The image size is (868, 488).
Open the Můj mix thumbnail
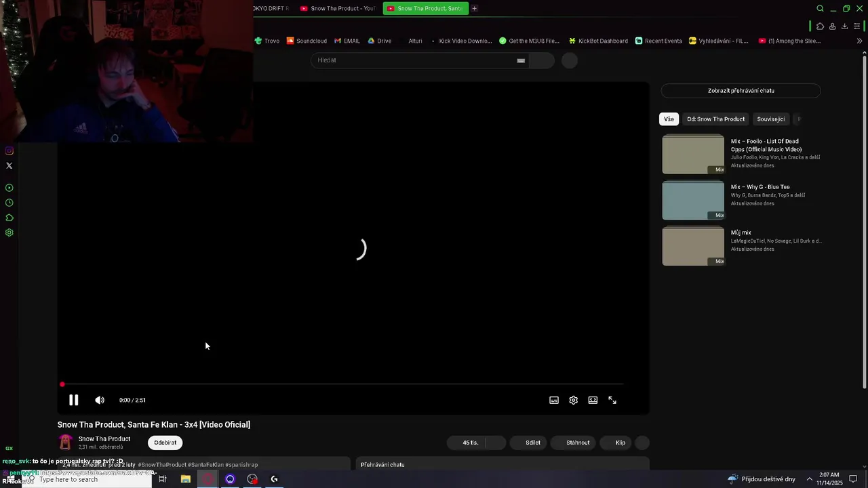point(693,246)
